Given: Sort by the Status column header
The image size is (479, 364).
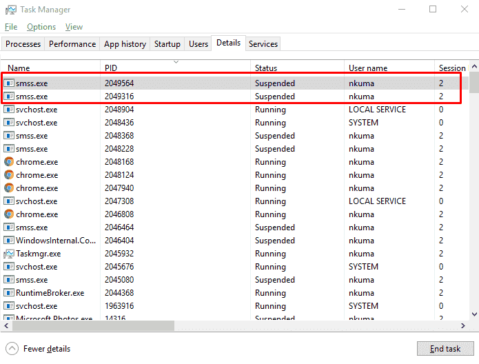Looking at the screenshot, I should (297, 68).
